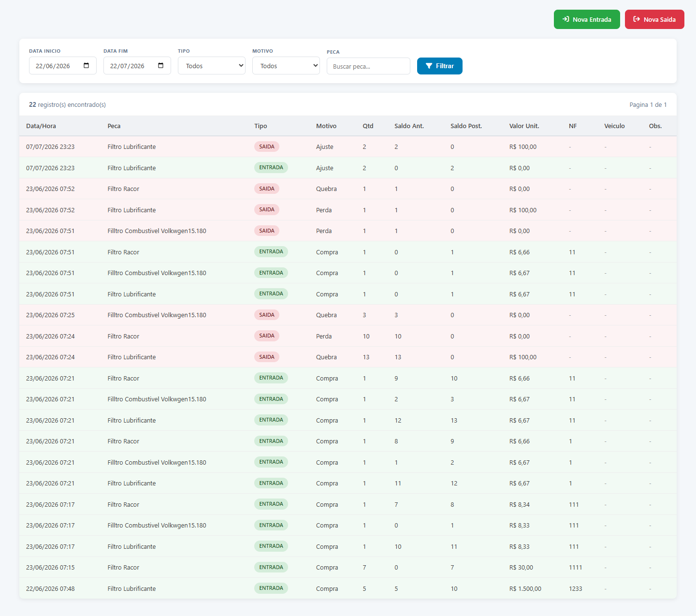The image size is (696, 616).
Task: Click NF value 1233 in last row
Action: pyautogui.click(x=575, y=588)
